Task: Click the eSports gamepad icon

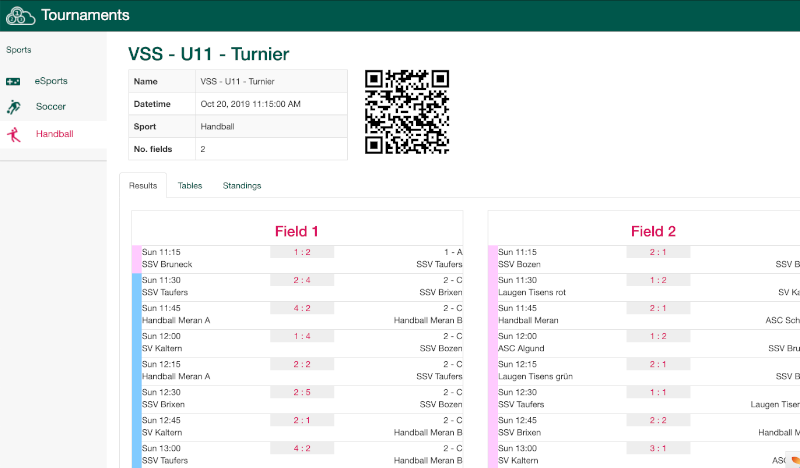Action: (14, 80)
